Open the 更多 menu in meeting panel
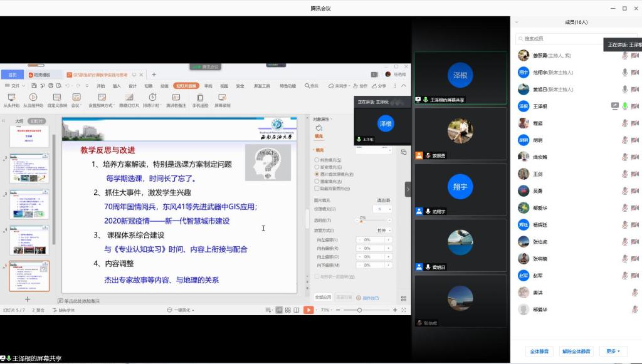642x364 pixels. click(x=611, y=351)
